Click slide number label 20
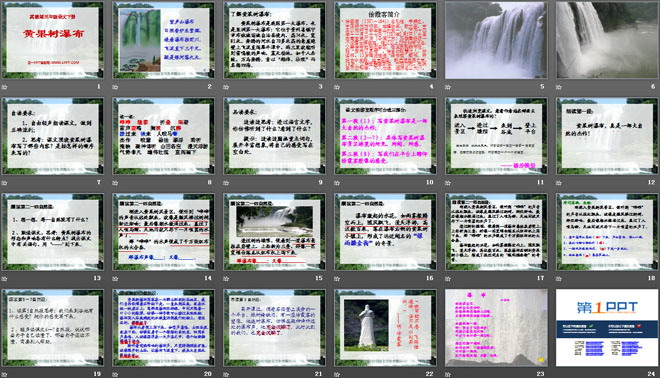Viewport: 660px width, 378px height. 208,374
